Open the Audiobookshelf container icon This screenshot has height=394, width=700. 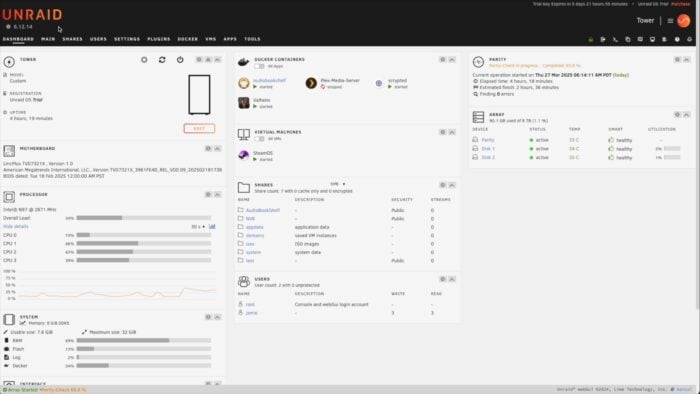point(244,83)
